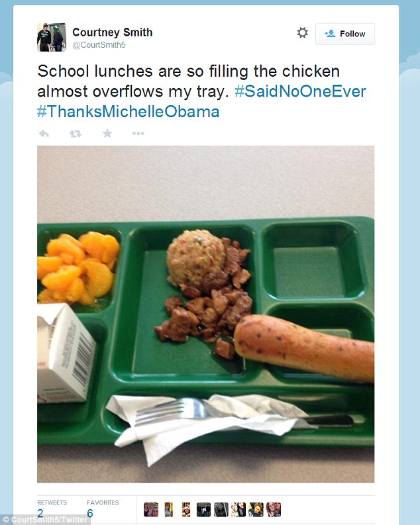Open the #ThanksMichelleObama hashtag

[129, 111]
